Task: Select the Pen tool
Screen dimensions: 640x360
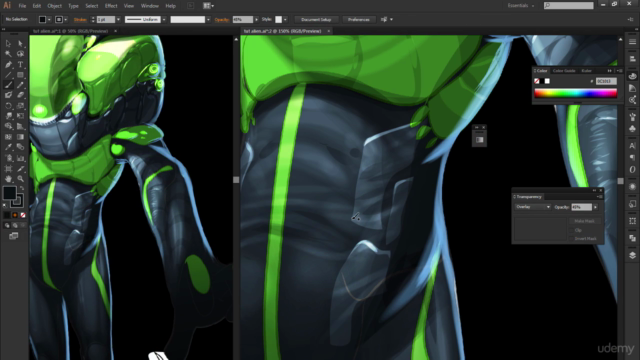Action: pyautogui.click(x=8, y=64)
